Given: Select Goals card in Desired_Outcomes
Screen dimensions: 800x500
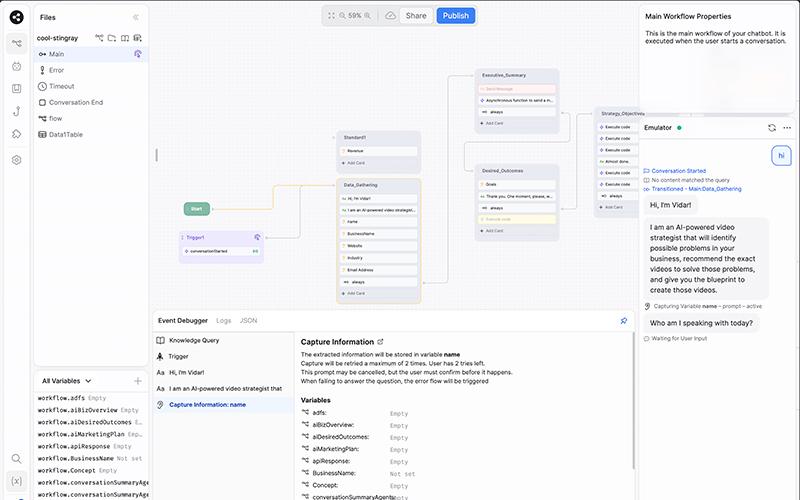Looking at the screenshot, I should point(517,184).
